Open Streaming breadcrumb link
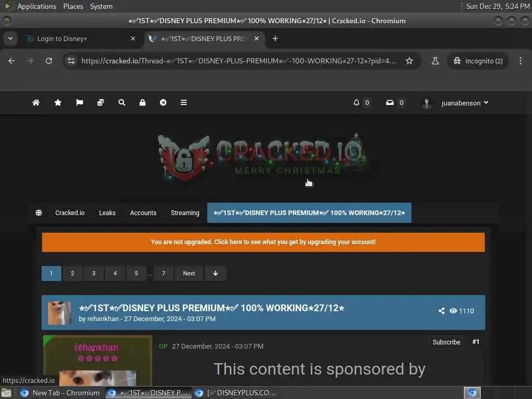The image size is (532, 399). pos(185,212)
